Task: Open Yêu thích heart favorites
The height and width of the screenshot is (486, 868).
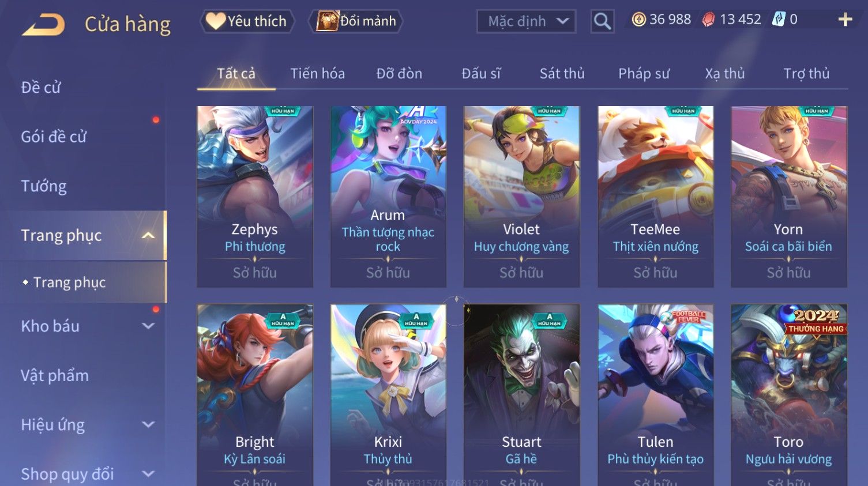Action: click(247, 21)
